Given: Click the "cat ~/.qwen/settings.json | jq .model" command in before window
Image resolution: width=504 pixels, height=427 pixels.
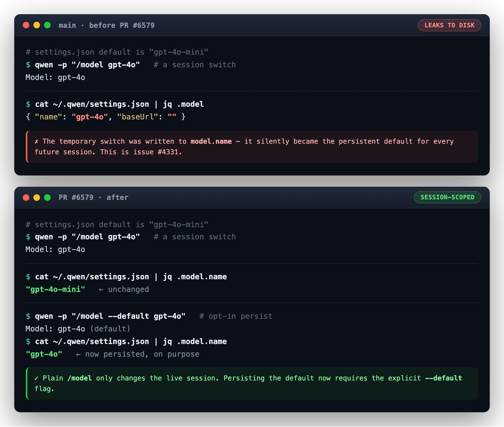Looking at the screenshot, I should tap(119, 104).
